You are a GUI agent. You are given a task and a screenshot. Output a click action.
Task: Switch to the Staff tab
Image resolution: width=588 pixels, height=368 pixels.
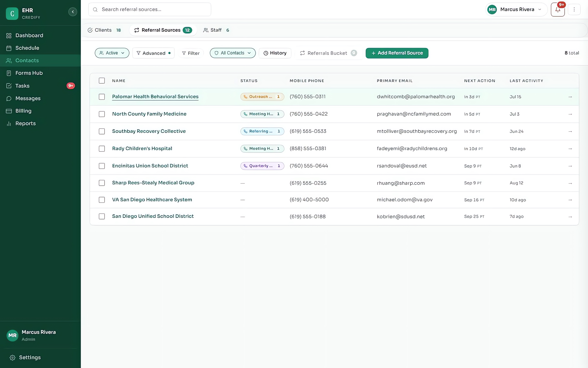(x=216, y=30)
